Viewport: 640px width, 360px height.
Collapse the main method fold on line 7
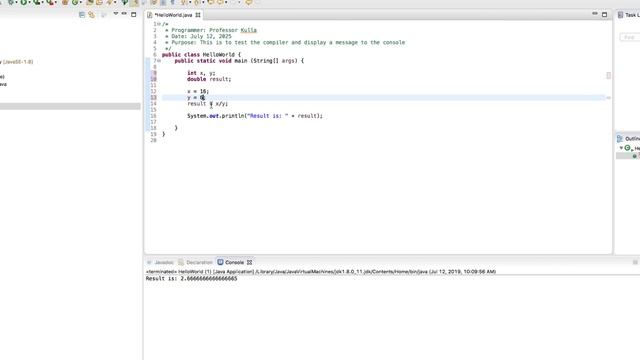click(159, 60)
